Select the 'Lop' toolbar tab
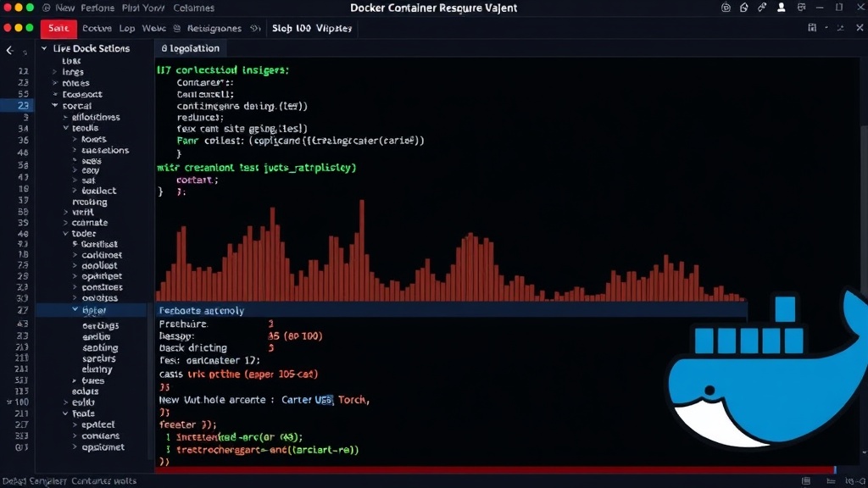This screenshot has height=488, width=868. (127, 28)
